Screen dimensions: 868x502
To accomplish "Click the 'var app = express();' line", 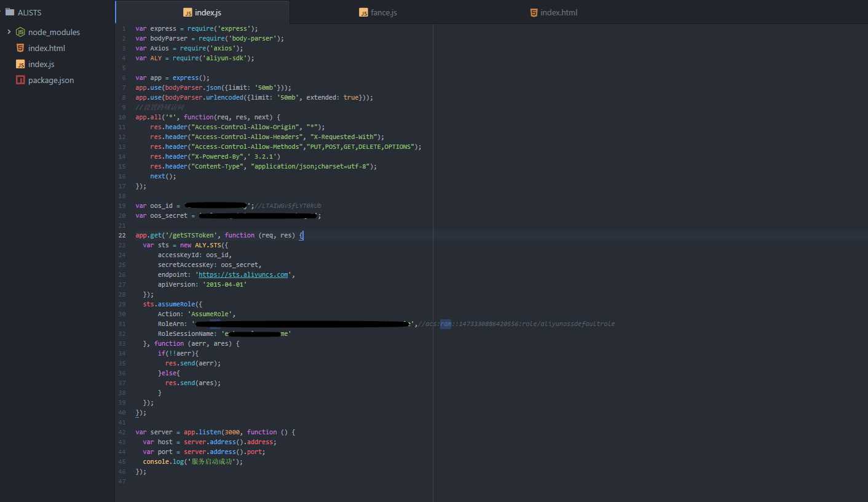I will 173,78.
